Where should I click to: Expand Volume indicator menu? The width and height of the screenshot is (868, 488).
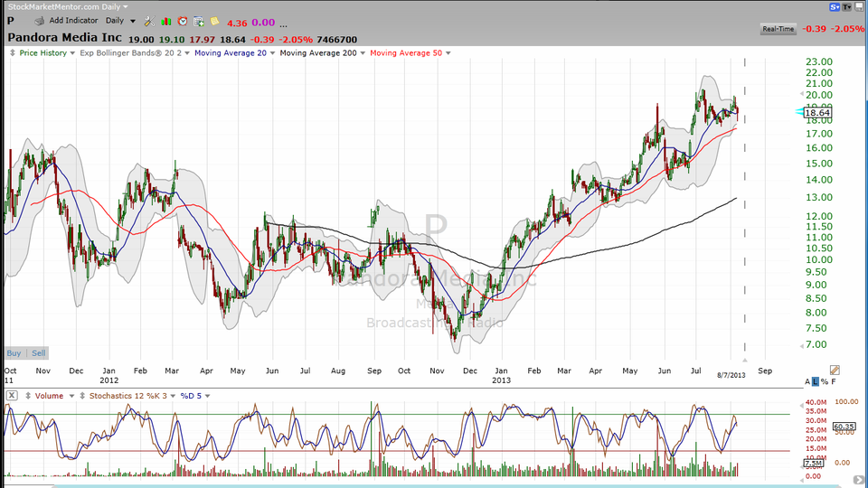click(71, 396)
